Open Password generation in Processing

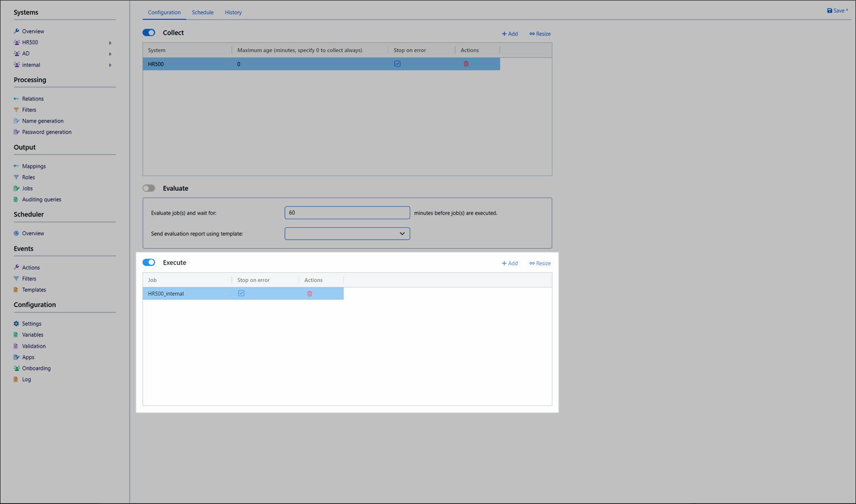(46, 132)
